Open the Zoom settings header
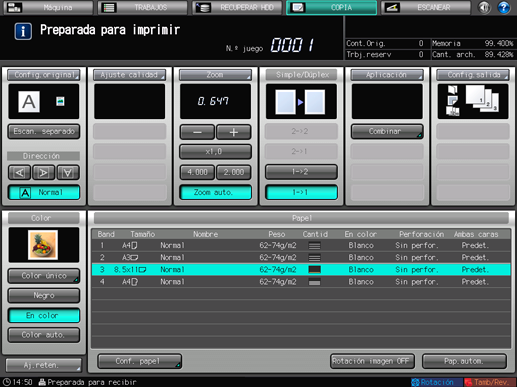 [x=215, y=75]
